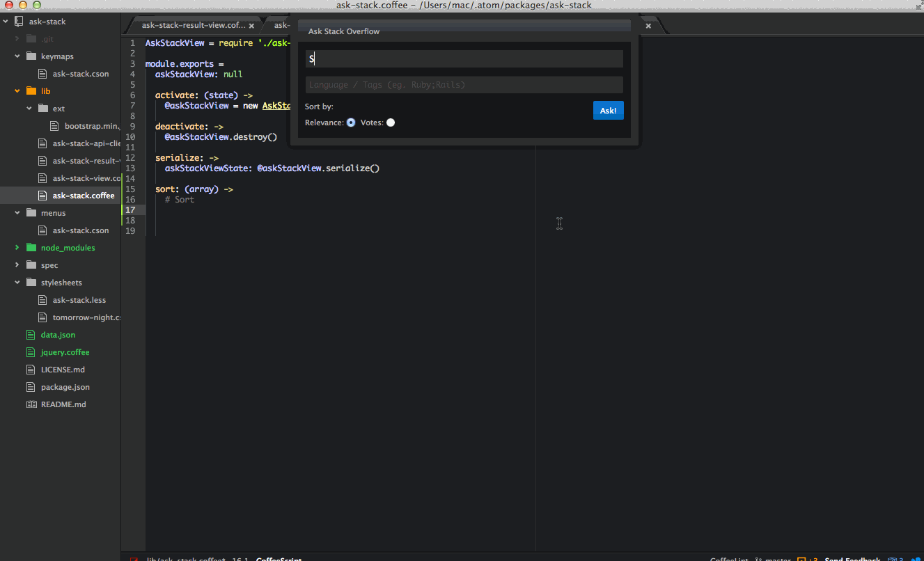Click the LICENSE.md file icon
The image size is (924, 561).
(30, 370)
